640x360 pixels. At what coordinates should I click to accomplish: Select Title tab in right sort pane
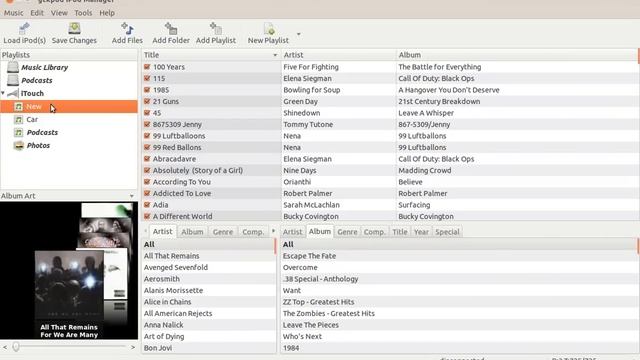click(400, 232)
